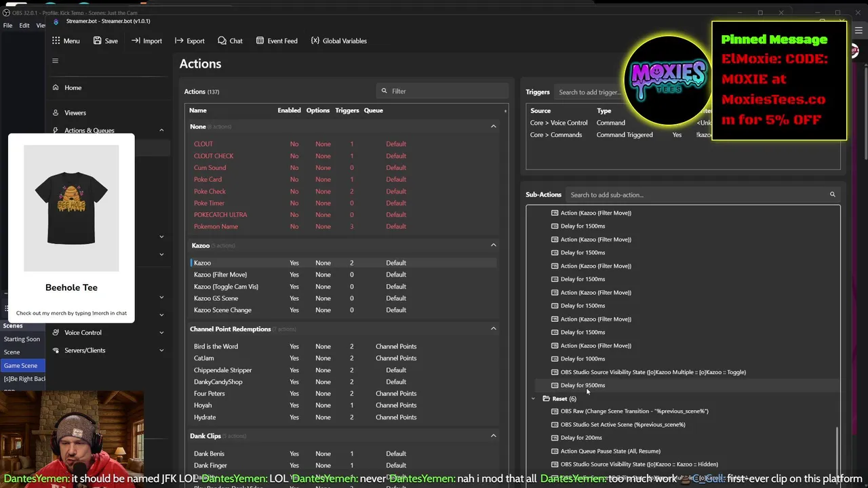
Task: Go to Home in the sidebar
Action: coord(73,87)
